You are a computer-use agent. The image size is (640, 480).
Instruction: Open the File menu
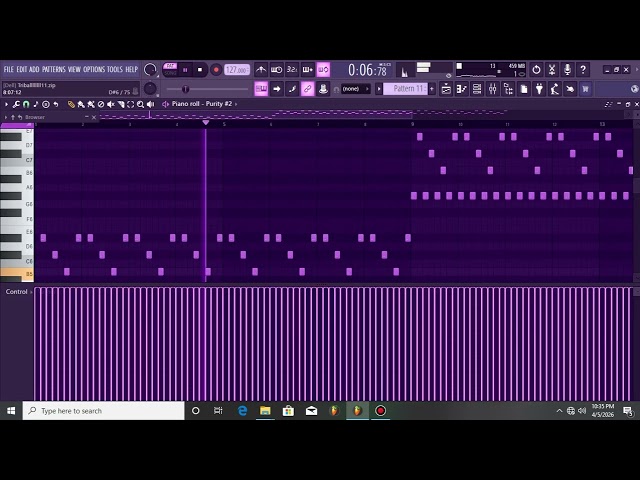pyautogui.click(x=9, y=69)
